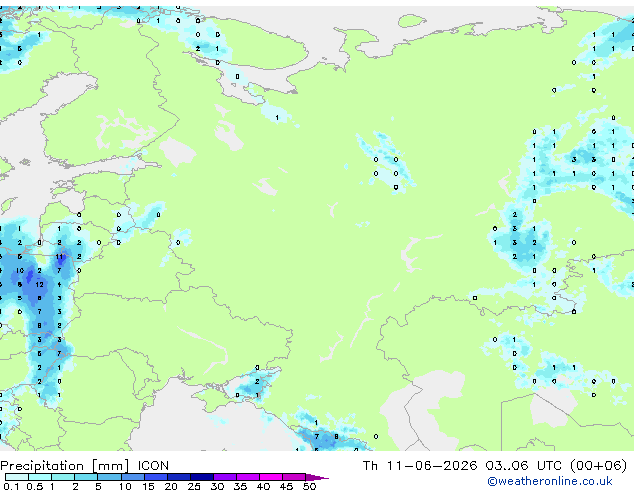Pick the 35 to 40 mm legend swatch
Image resolution: width=634 pixels, height=490 pixels.
[247, 477]
